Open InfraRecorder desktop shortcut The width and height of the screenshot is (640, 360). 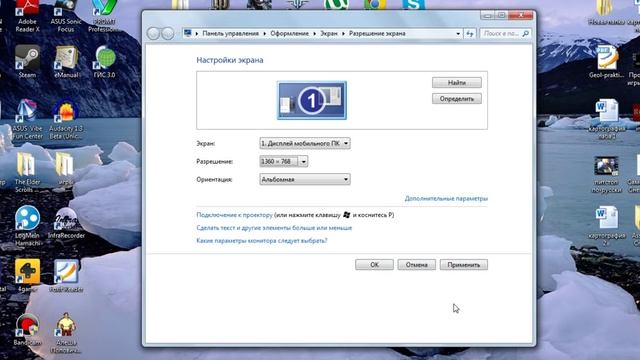(66, 224)
